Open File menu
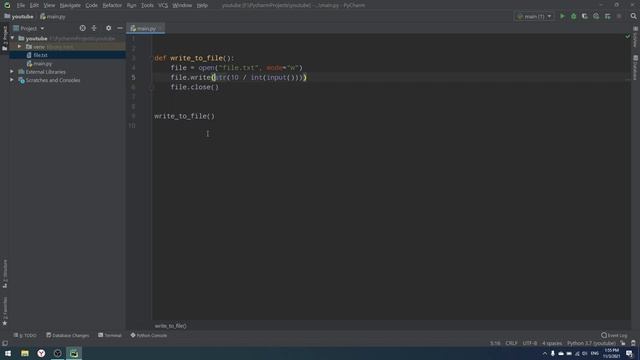The width and height of the screenshot is (640, 360). (21, 5)
